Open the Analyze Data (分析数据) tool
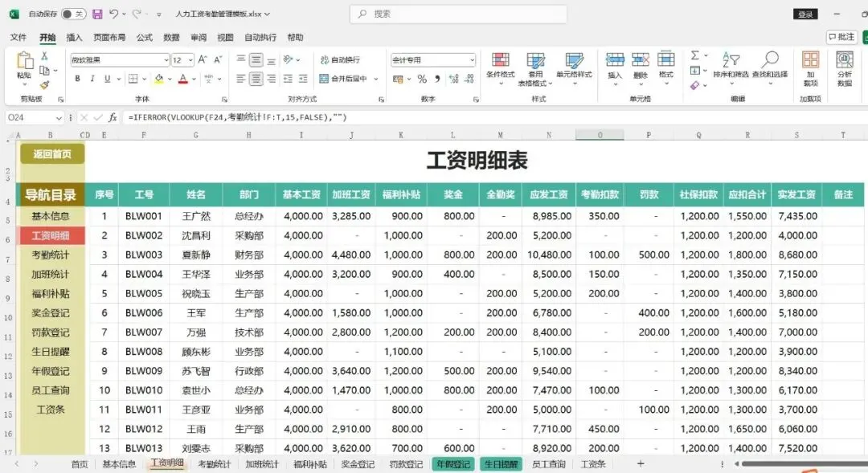This screenshot has height=473, width=868. tap(845, 68)
